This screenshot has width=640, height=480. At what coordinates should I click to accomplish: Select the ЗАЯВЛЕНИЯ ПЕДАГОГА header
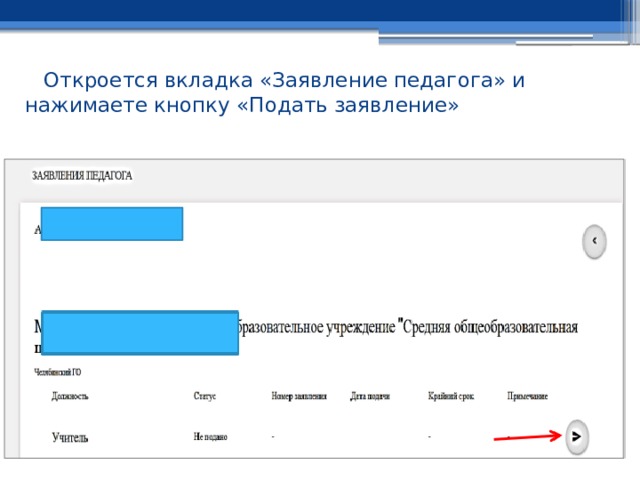82,176
